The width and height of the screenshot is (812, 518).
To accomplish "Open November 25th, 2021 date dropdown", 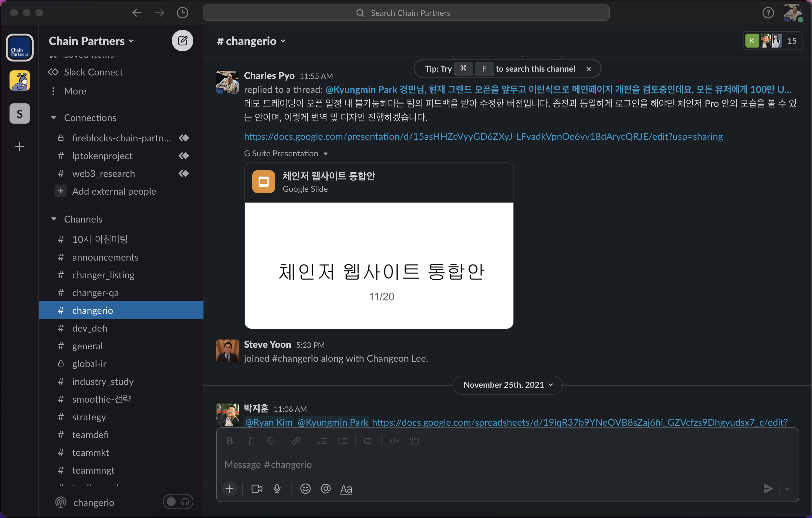I will point(507,385).
